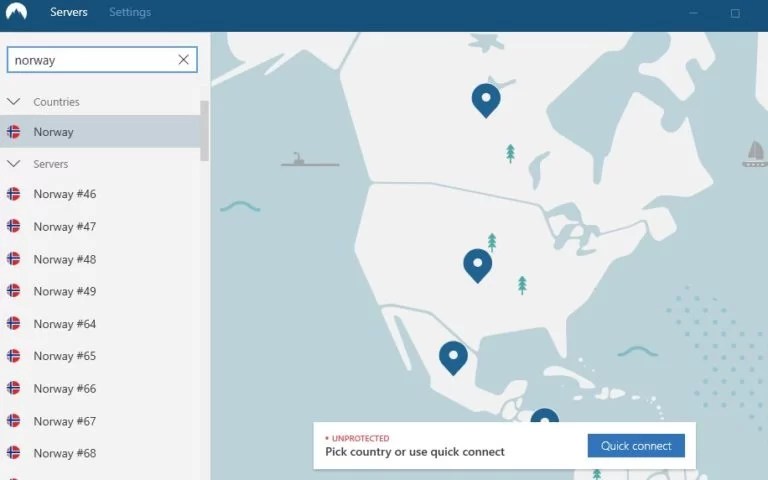Click the Mexico map pin
The image size is (768, 480).
453,358
